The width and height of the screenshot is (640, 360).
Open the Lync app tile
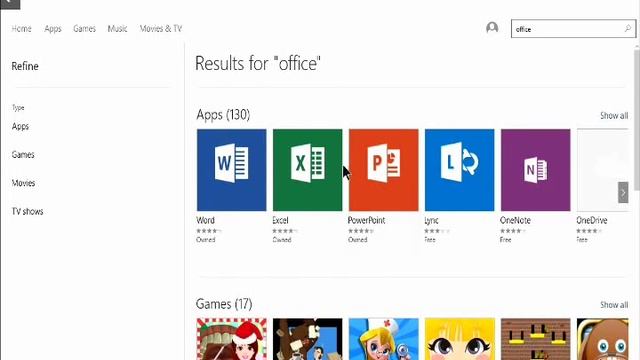[459, 170]
